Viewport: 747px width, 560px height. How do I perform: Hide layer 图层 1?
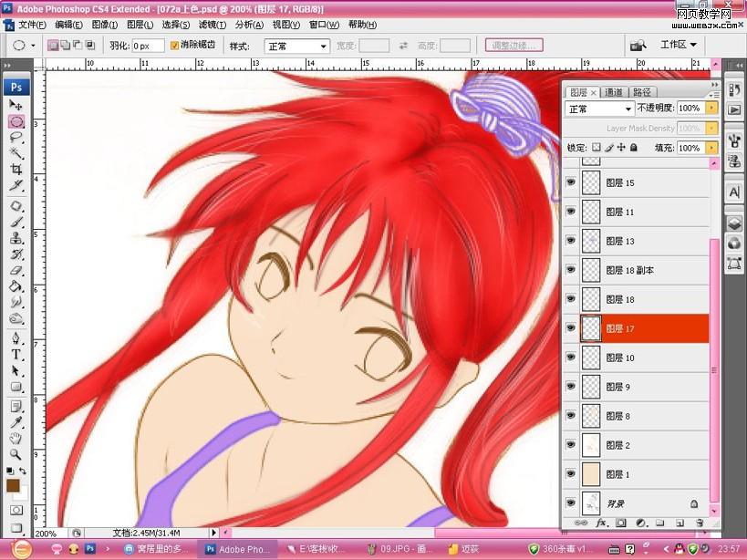coord(571,473)
